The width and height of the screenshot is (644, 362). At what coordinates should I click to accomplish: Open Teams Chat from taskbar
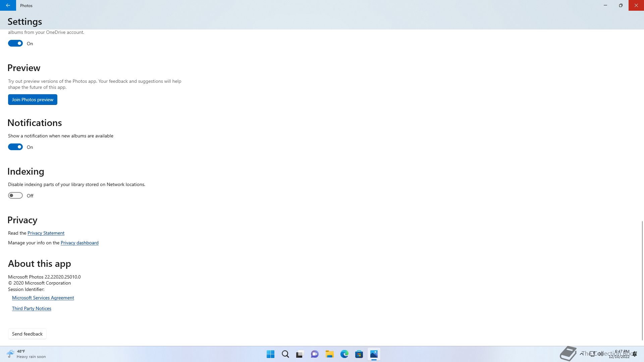point(315,354)
